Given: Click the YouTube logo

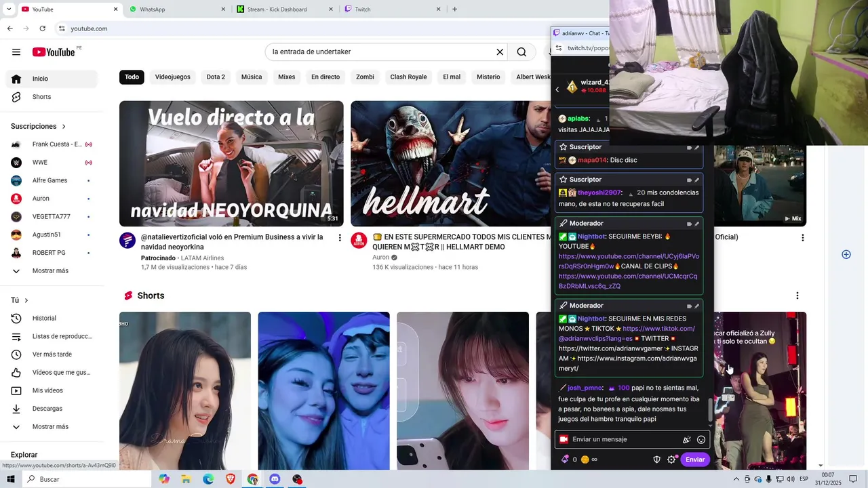Looking at the screenshot, I should coord(54,52).
